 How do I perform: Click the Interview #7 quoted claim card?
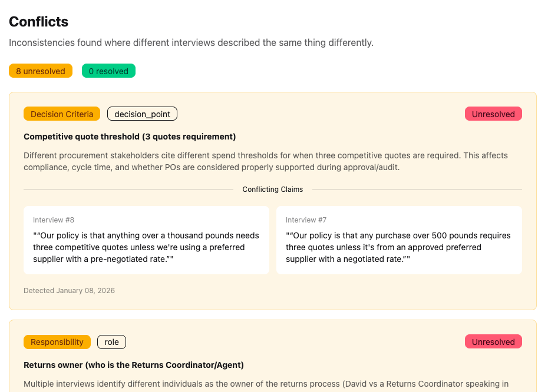point(399,240)
